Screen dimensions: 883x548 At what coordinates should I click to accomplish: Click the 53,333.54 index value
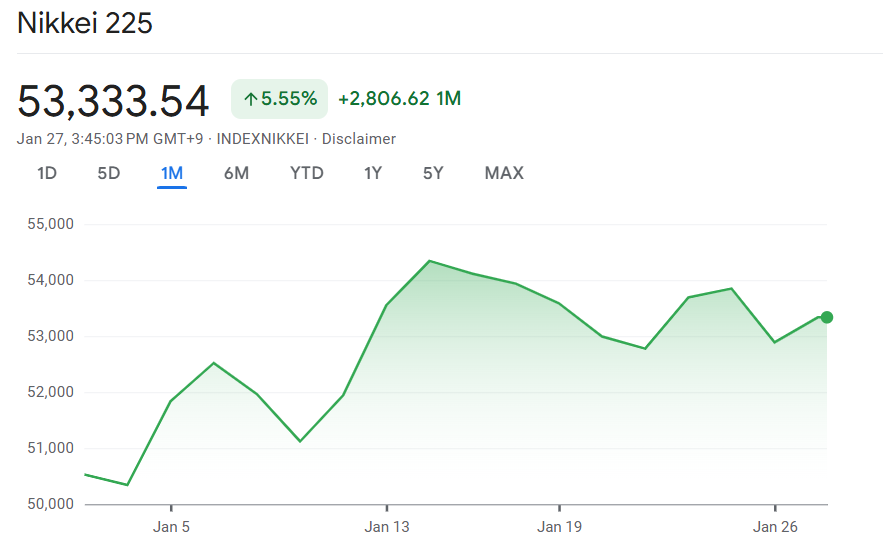113,101
